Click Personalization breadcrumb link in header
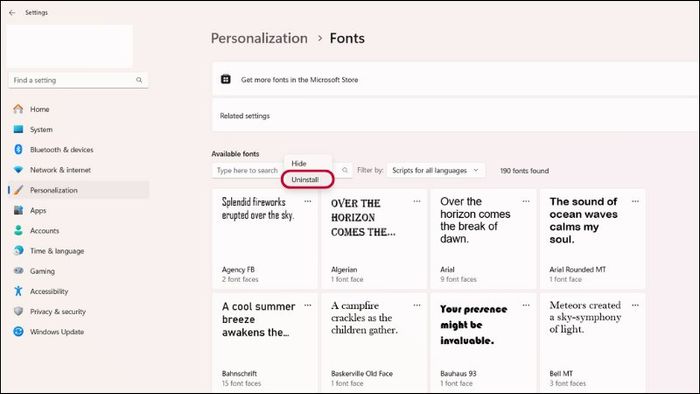The width and height of the screenshot is (700, 394). pyautogui.click(x=259, y=38)
